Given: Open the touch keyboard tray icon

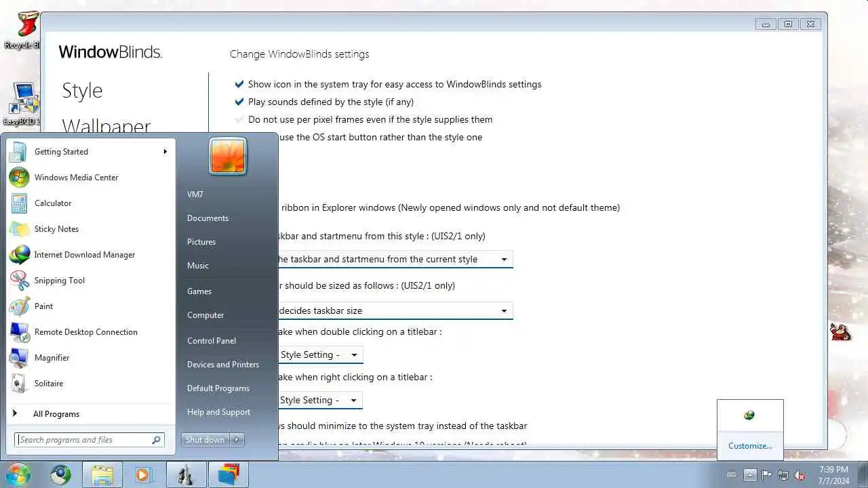Looking at the screenshot, I should coord(732,475).
